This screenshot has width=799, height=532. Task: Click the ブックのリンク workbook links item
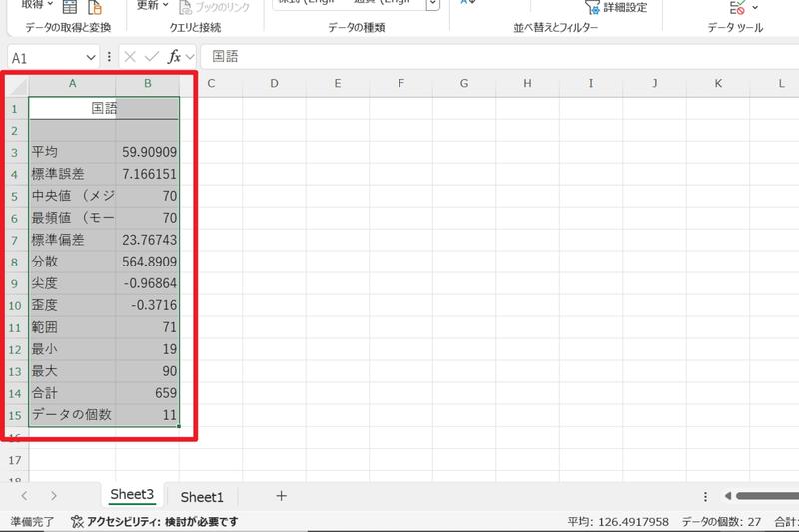[x=214, y=7]
